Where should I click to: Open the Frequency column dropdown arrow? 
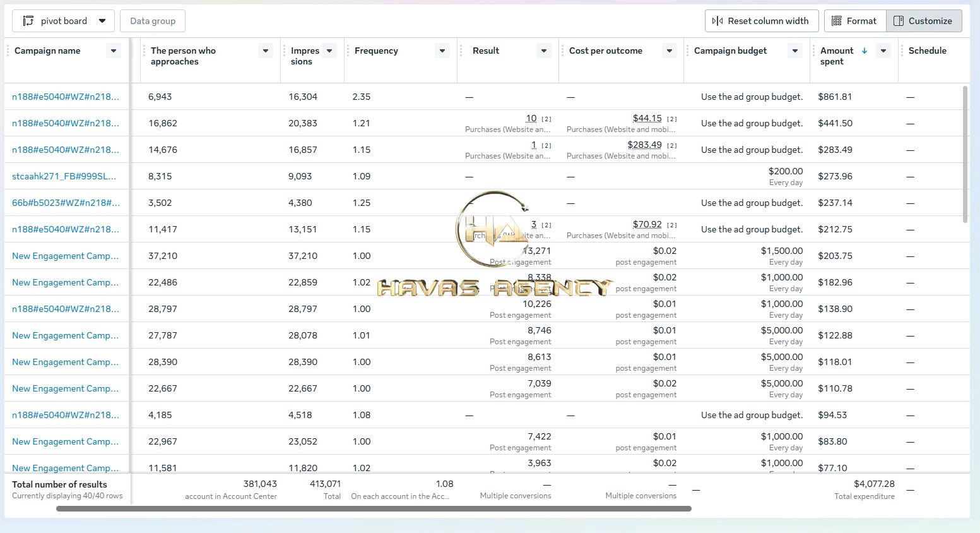(442, 51)
